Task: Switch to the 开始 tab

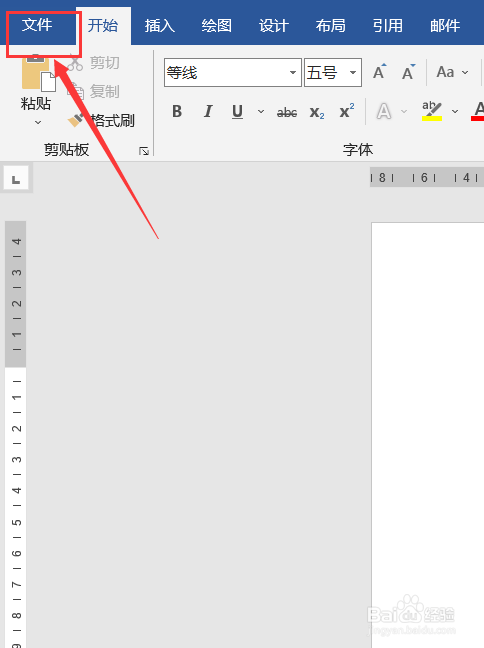Action: click(103, 26)
